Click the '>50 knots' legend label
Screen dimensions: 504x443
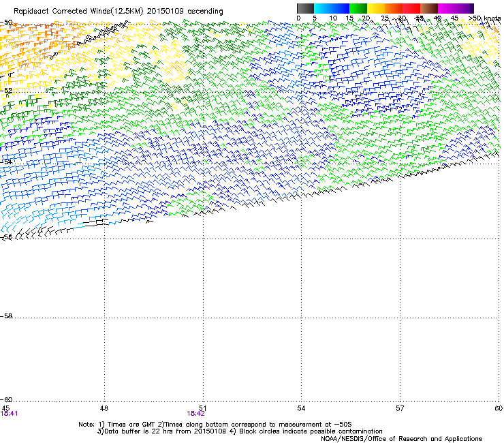click(x=484, y=18)
